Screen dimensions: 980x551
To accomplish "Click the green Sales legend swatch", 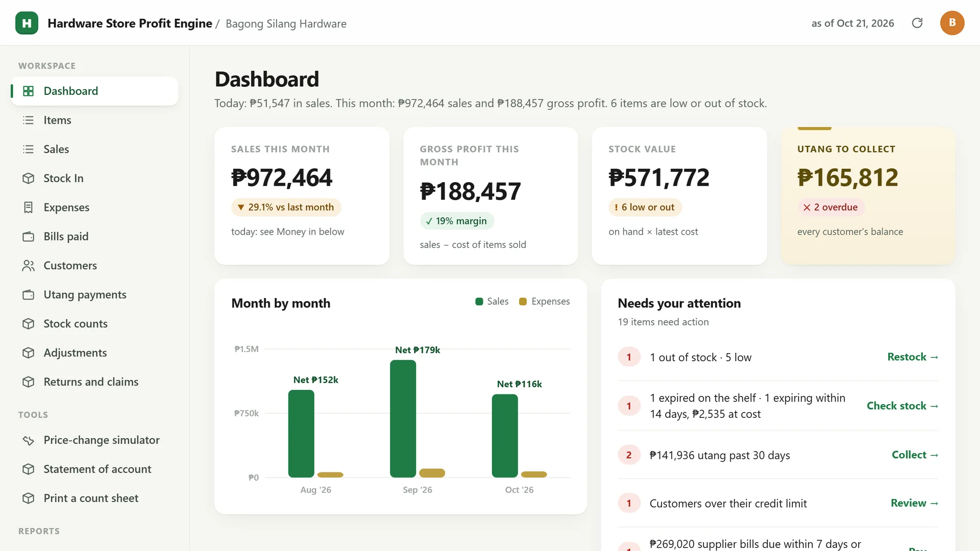I will [x=479, y=302].
